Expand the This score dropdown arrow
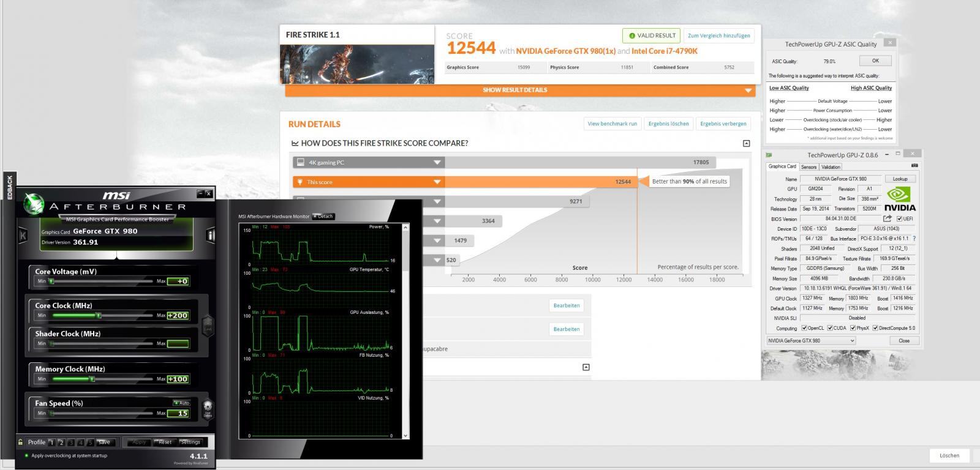The image size is (980, 470). pos(437,182)
